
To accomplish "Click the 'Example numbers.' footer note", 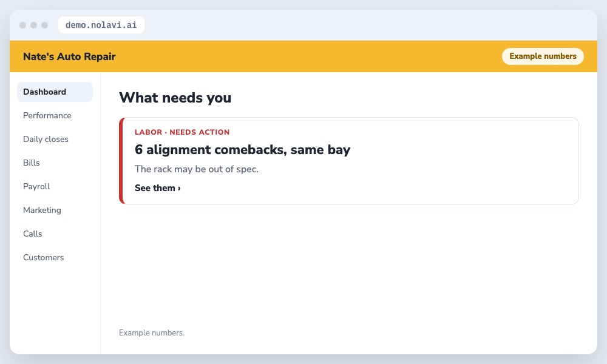I will [152, 332].
